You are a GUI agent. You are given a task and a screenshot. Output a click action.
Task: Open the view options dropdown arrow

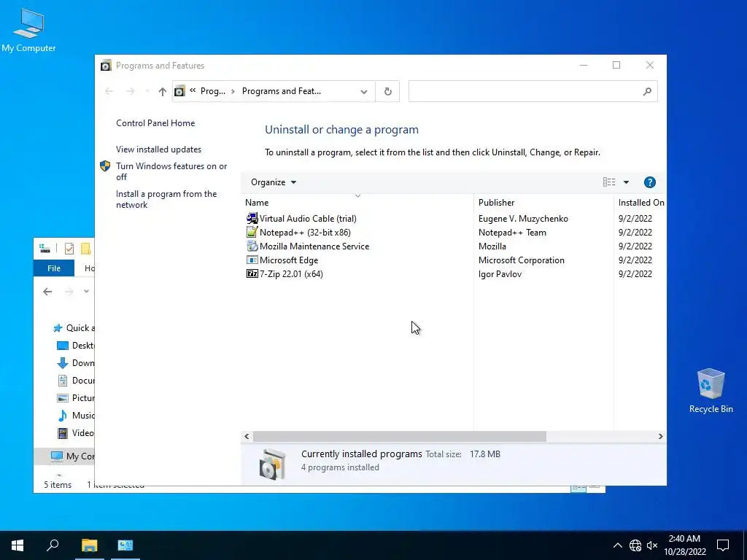click(626, 182)
